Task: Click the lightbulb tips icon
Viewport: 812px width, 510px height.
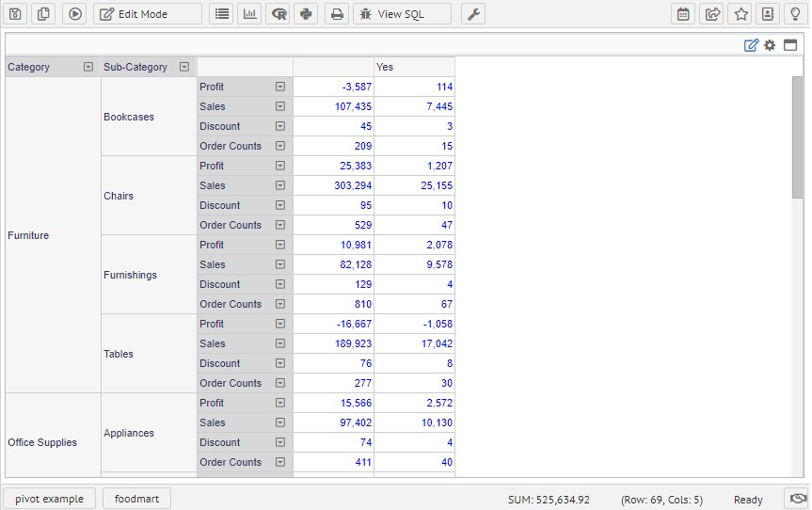Action: (x=795, y=14)
